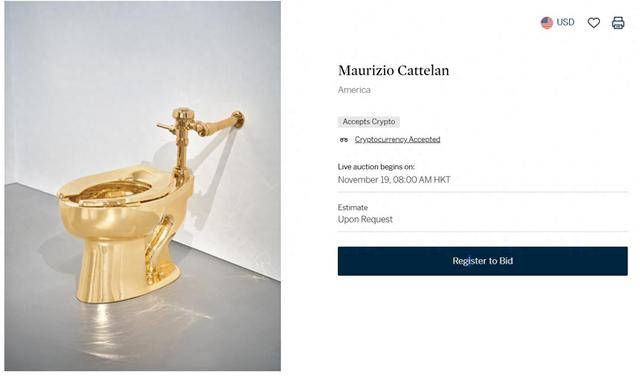Click the gold wall pipe flange in photo
The image size is (640, 376).
[x=238, y=120]
